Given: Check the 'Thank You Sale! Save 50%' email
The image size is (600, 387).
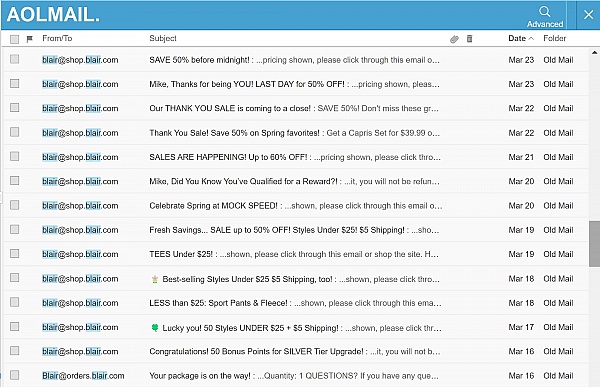Looking at the screenshot, I should pos(15,132).
